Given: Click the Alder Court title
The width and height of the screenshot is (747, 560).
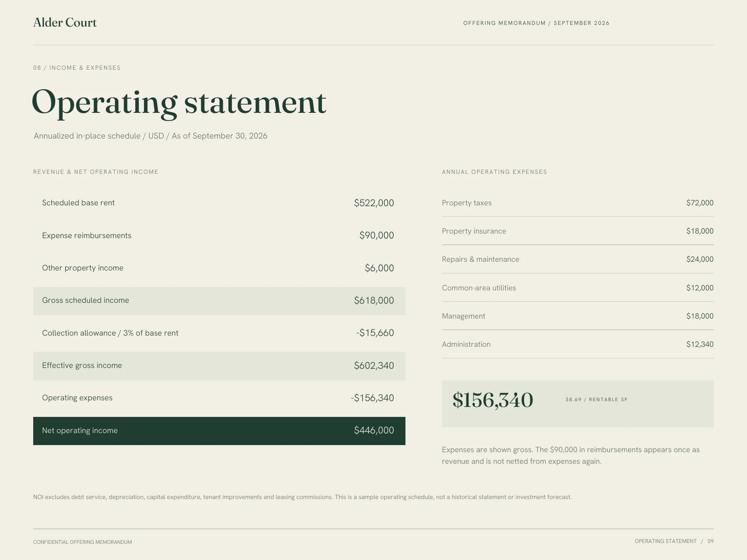Looking at the screenshot, I should (x=65, y=22).
